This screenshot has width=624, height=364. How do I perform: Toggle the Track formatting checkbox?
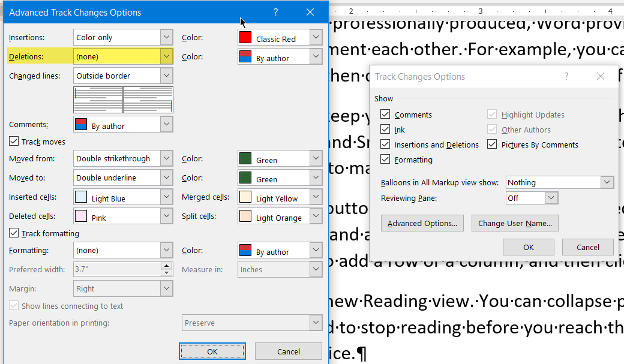[14, 233]
